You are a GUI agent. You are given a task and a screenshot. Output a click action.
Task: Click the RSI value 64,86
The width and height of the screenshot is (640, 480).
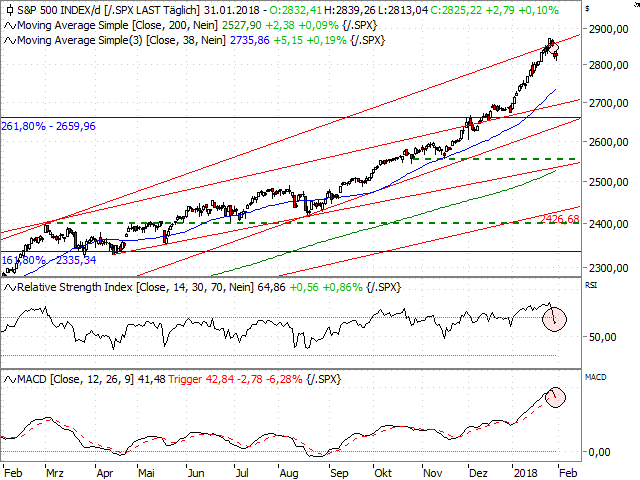point(271,287)
